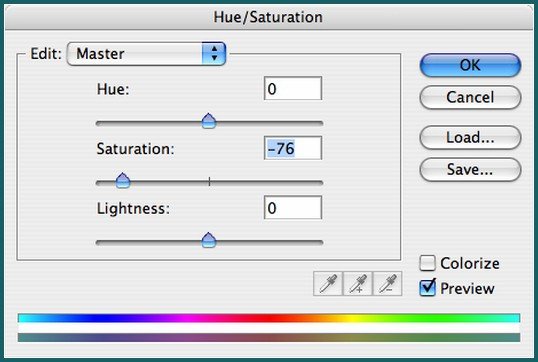Open the Edit Master dropdown
This screenshot has width=538, height=362.
[147, 54]
